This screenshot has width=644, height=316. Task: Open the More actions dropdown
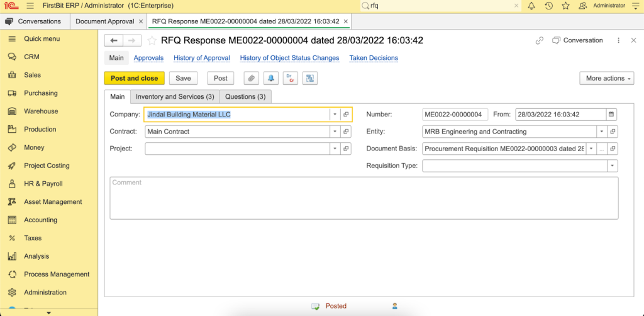[x=606, y=78]
